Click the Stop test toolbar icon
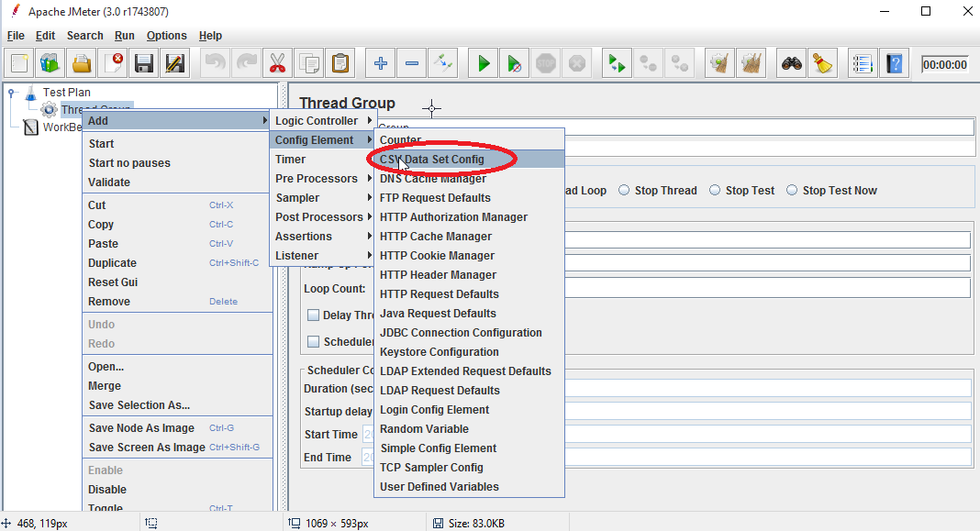Image resolution: width=980 pixels, height=531 pixels. click(x=546, y=63)
